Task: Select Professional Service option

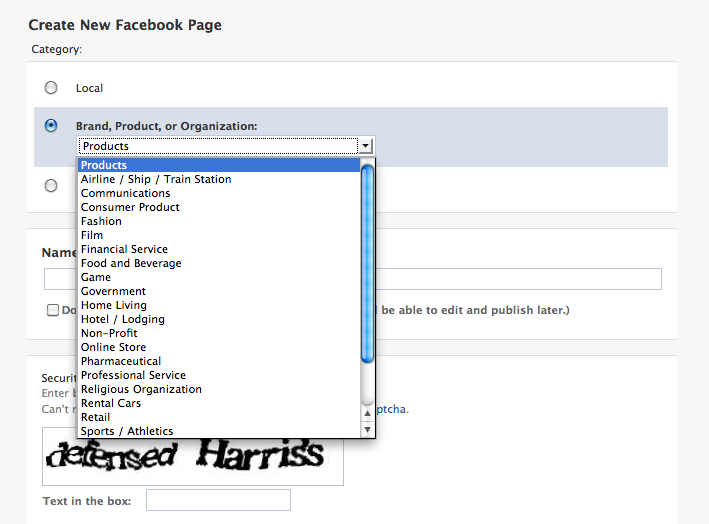Action: [219, 375]
